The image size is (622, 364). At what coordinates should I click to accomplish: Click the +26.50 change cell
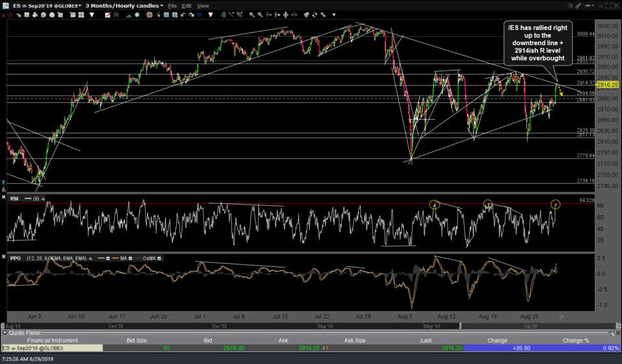[521, 348]
